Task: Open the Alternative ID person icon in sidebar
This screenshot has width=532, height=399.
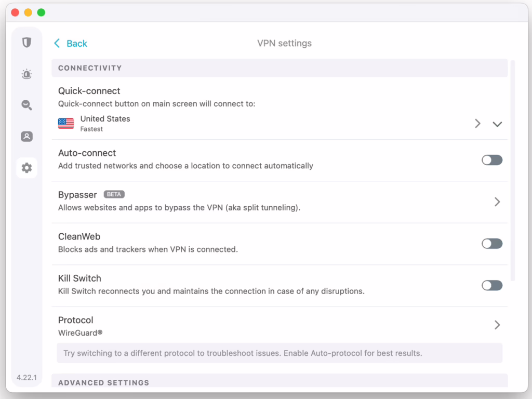Action: pos(27,137)
